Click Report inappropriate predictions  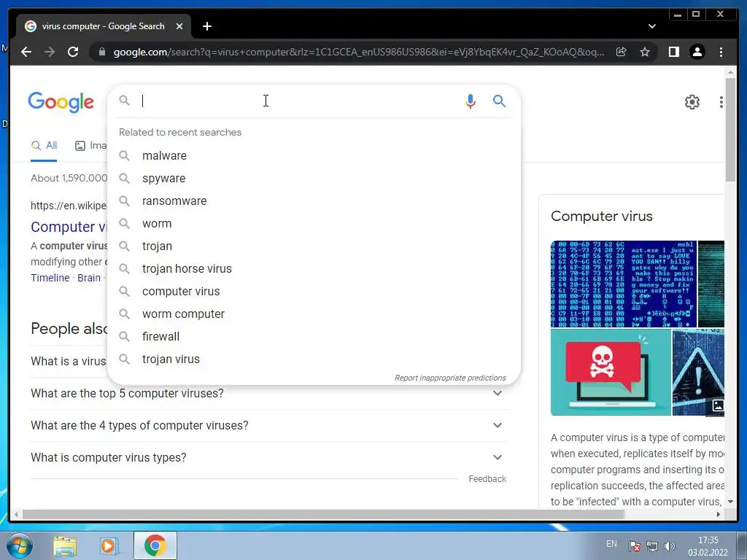pyautogui.click(x=450, y=378)
